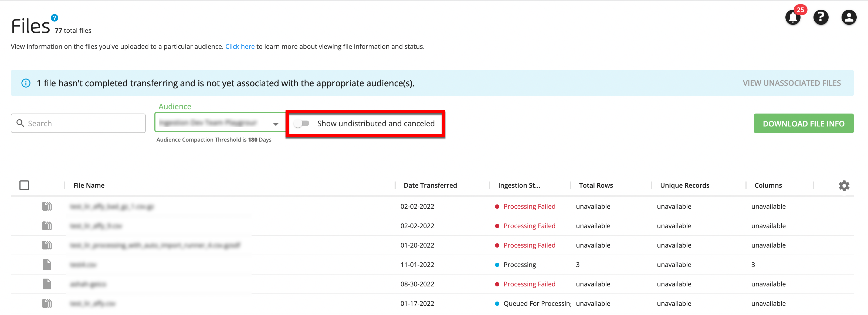Click the single file icon in the 11-01-2022 row
The height and width of the screenshot is (315, 868).
click(47, 265)
